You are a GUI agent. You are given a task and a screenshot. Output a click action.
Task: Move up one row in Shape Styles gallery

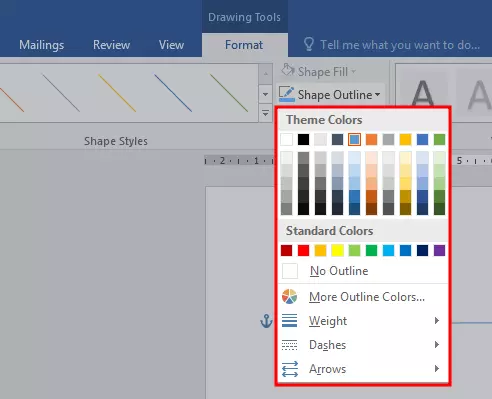(265, 74)
